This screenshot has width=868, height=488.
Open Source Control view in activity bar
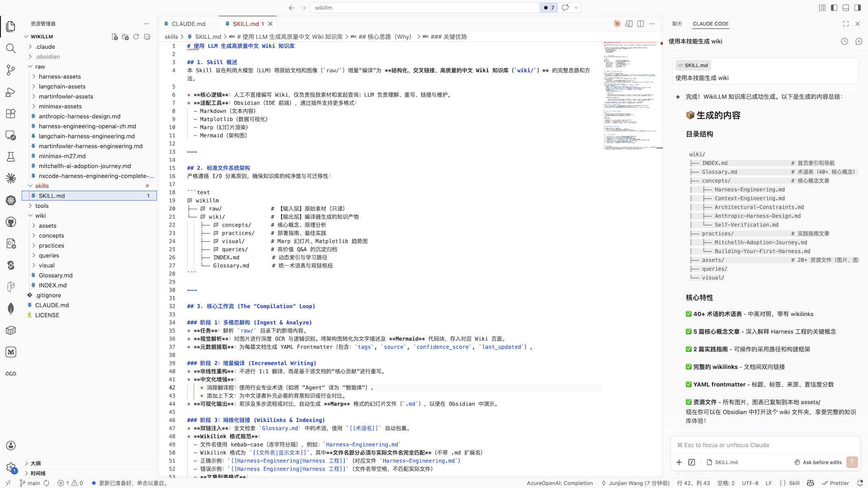click(11, 70)
